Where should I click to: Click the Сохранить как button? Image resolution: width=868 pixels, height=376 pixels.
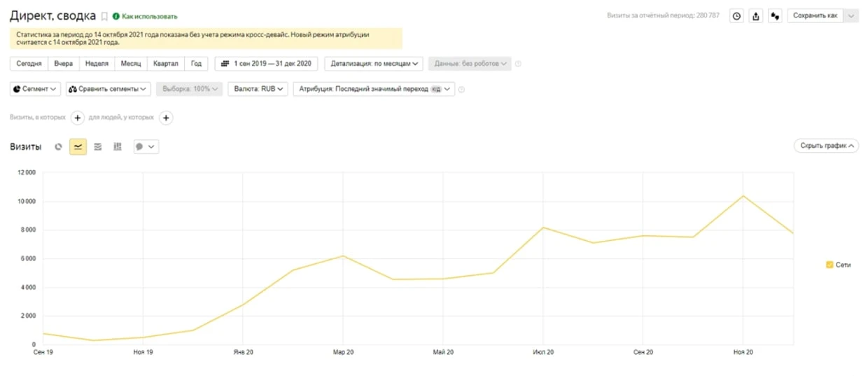tap(815, 16)
